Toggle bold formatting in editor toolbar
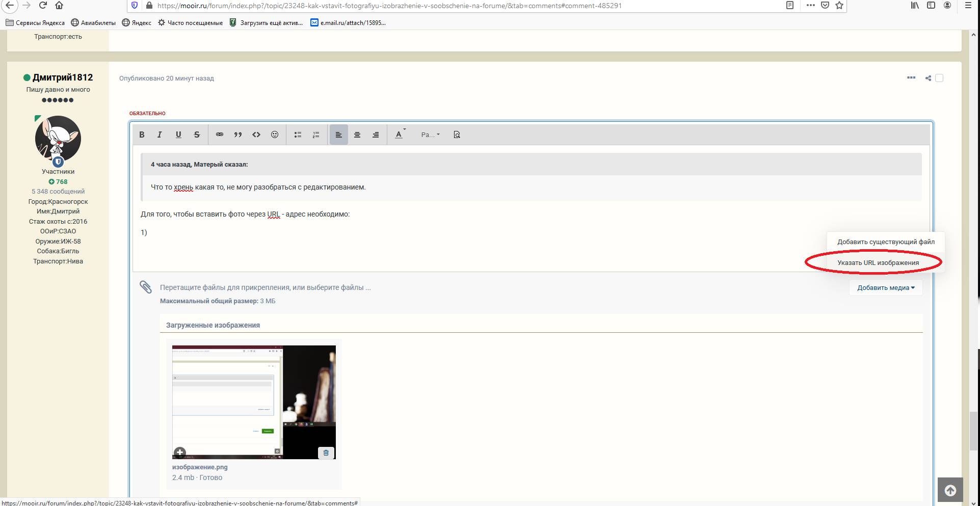Image resolution: width=980 pixels, height=506 pixels. point(142,135)
